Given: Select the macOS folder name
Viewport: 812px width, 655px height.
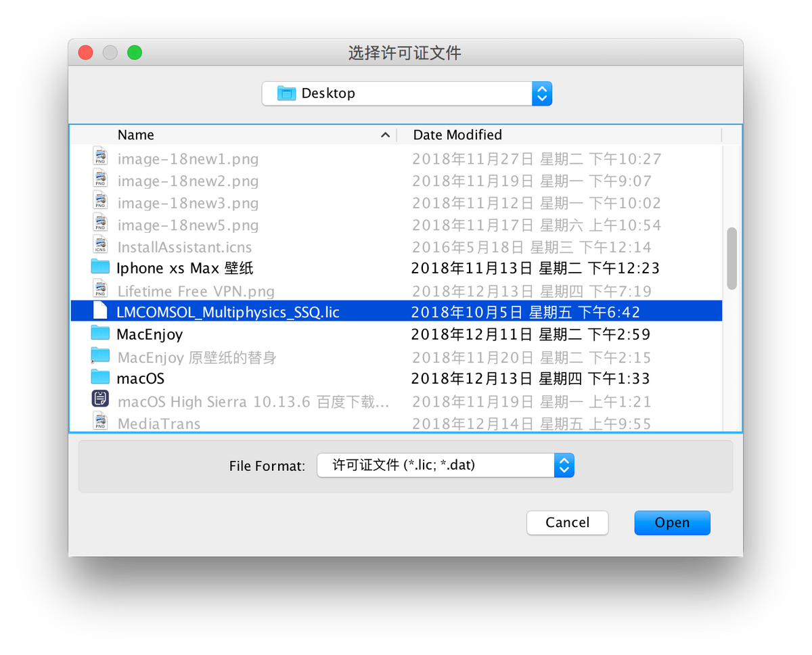Looking at the screenshot, I should [x=140, y=378].
